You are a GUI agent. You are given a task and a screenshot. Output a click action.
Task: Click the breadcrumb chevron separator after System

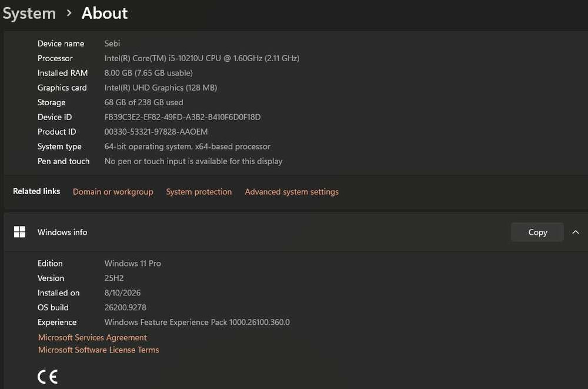[69, 13]
